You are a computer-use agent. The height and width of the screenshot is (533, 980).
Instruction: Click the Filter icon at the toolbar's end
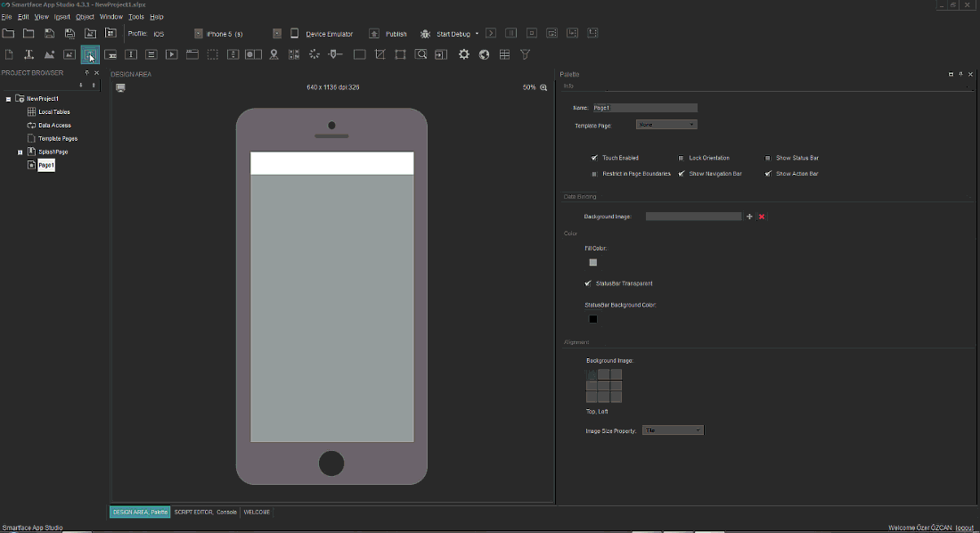pyautogui.click(x=525, y=54)
